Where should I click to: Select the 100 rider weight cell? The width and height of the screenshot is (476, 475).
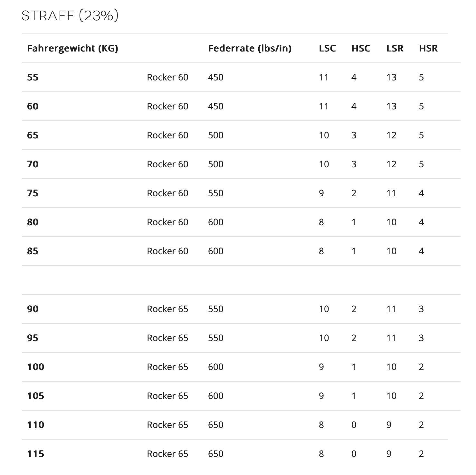coord(35,367)
